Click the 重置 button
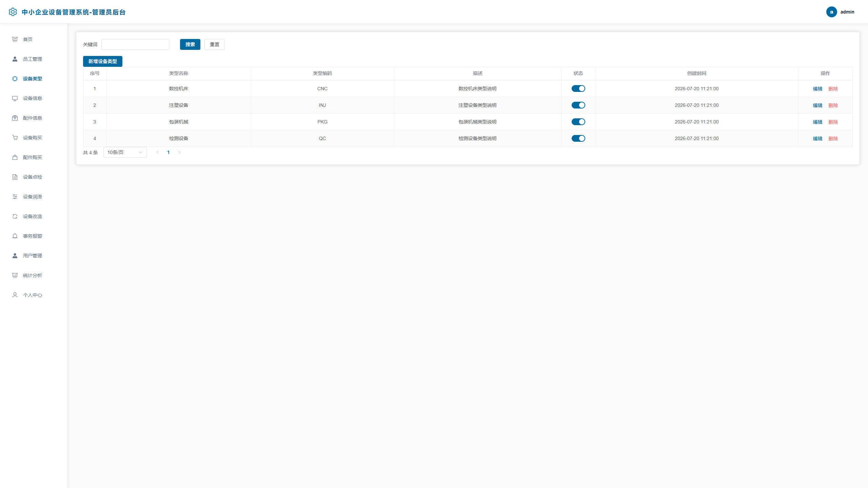 pyautogui.click(x=215, y=44)
